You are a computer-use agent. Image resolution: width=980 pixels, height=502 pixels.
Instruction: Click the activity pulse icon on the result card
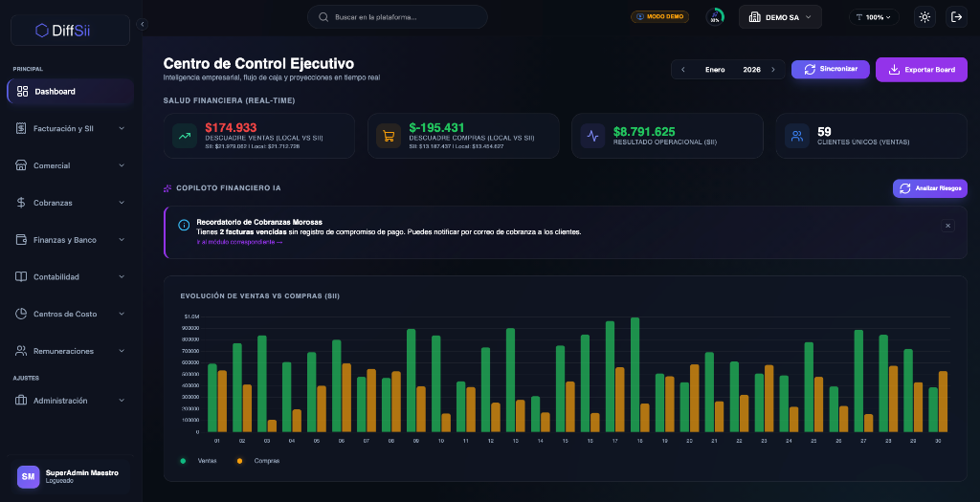coord(592,136)
